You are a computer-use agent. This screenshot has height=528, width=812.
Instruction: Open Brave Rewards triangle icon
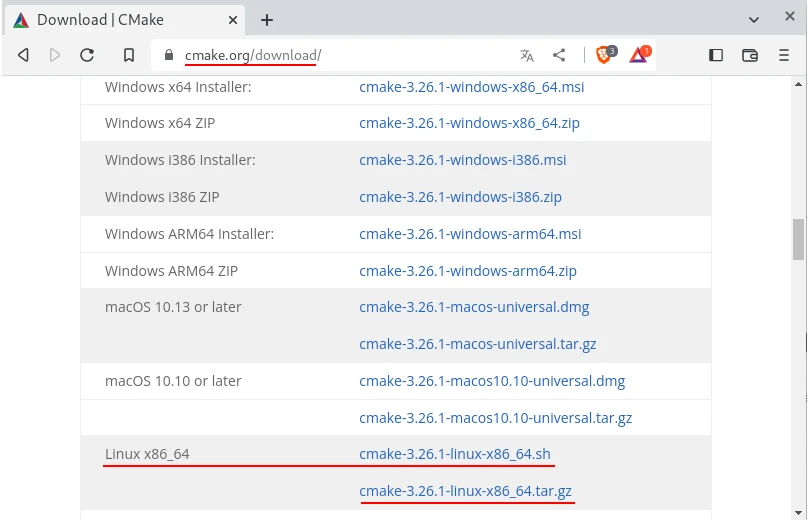pyautogui.click(x=640, y=54)
